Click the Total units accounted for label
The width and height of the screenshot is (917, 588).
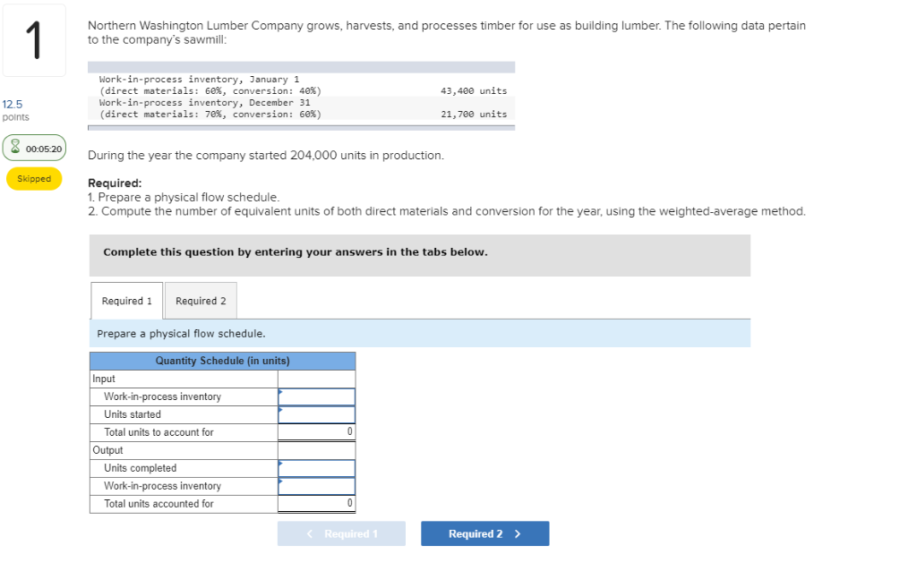tap(159, 504)
